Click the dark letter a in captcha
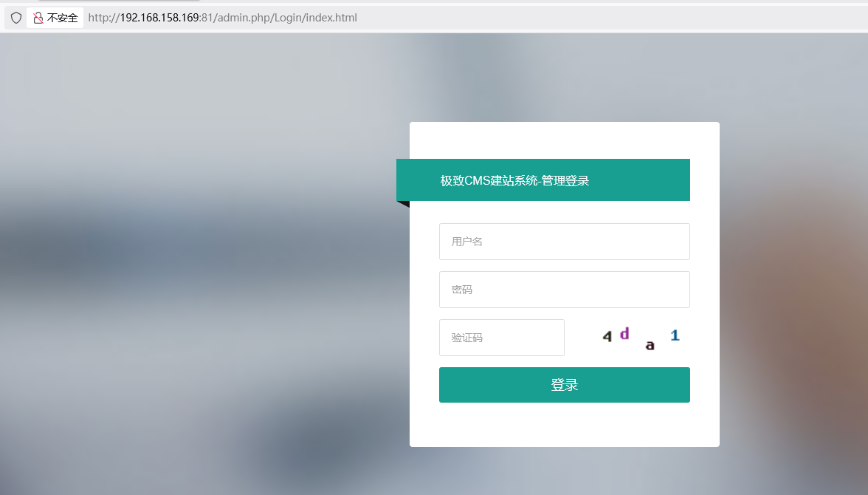Screen dimensions: 868x495 pyautogui.click(x=650, y=345)
